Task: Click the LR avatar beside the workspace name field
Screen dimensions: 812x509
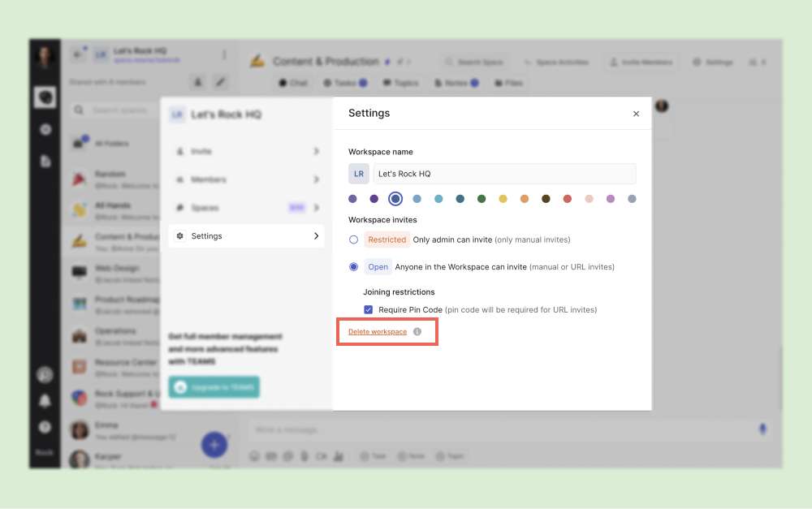Action: (x=359, y=174)
